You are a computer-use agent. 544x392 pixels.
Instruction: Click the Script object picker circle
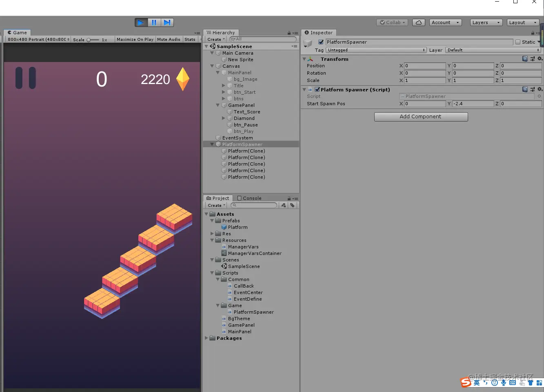tap(539, 97)
